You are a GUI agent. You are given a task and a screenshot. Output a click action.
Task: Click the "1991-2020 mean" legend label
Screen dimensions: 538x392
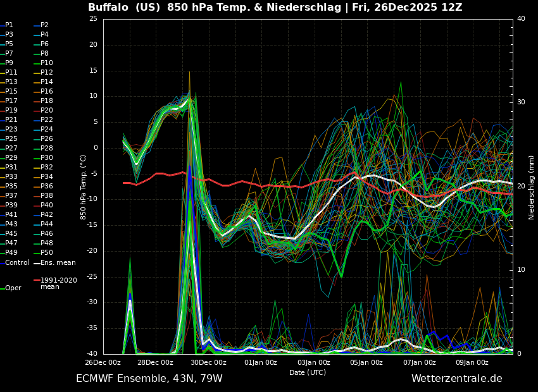click(59, 283)
